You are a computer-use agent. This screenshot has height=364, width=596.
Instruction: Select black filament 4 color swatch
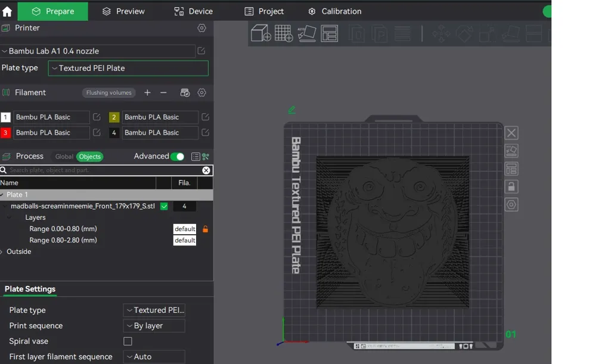(114, 133)
